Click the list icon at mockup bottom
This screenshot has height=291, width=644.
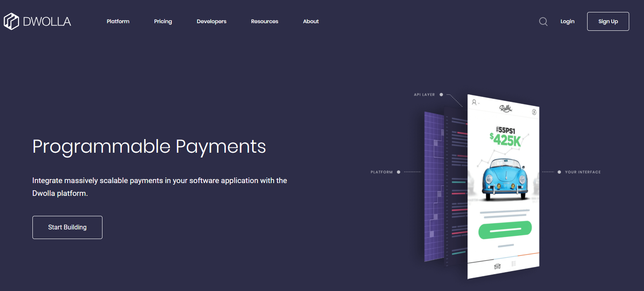tap(514, 264)
